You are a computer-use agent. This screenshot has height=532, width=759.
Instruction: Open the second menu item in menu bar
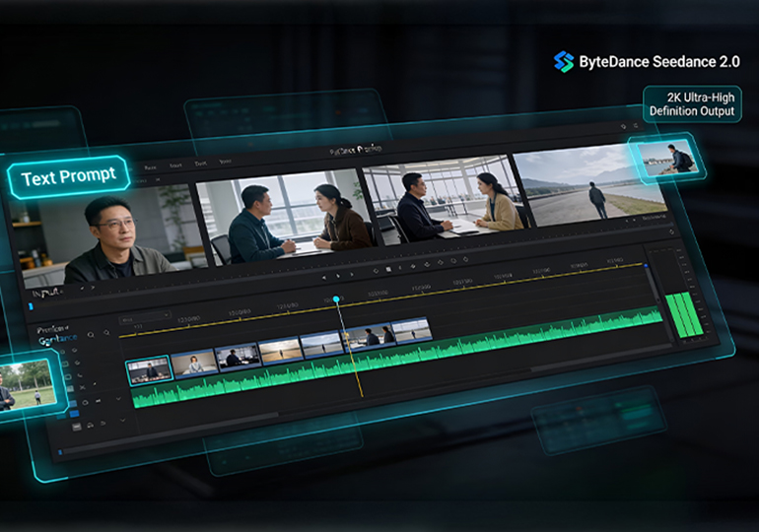[176, 166]
